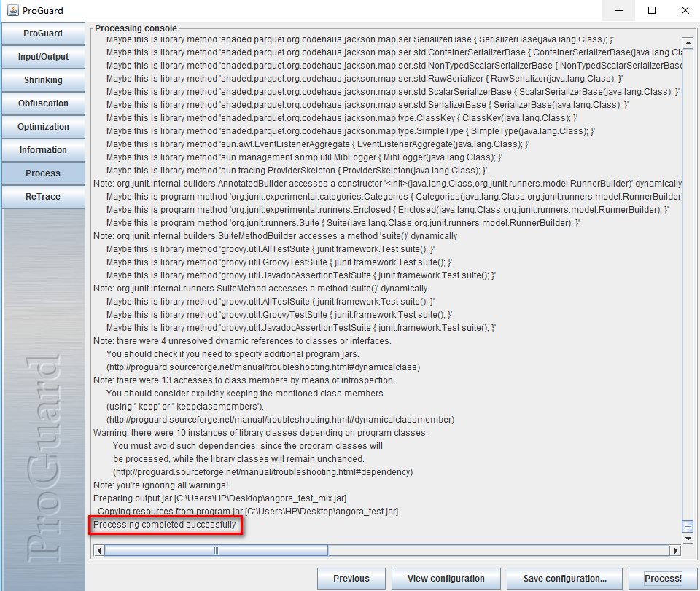Click 'You must avoid such dependencies' line
This screenshot has height=591, width=700.
click(x=248, y=445)
